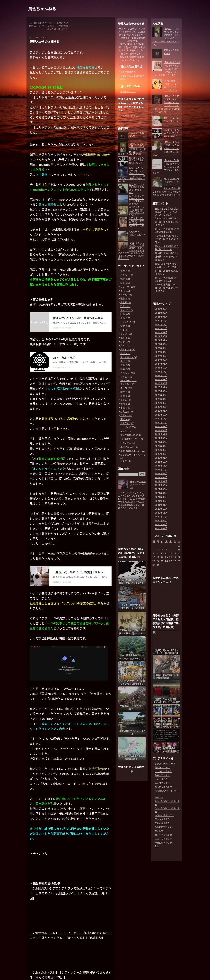This screenshot has width=210, height=980.
Task: Open 黄昏ちゃんねる link under 当chのYouTube
Action: point(128,91)
